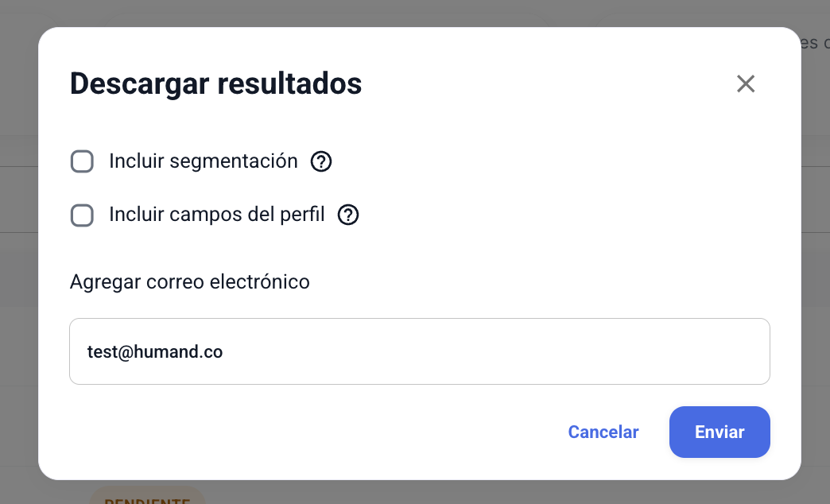Click the Incluir campos del perfil label
Screen dimensions: 830x504
(216, 215)
